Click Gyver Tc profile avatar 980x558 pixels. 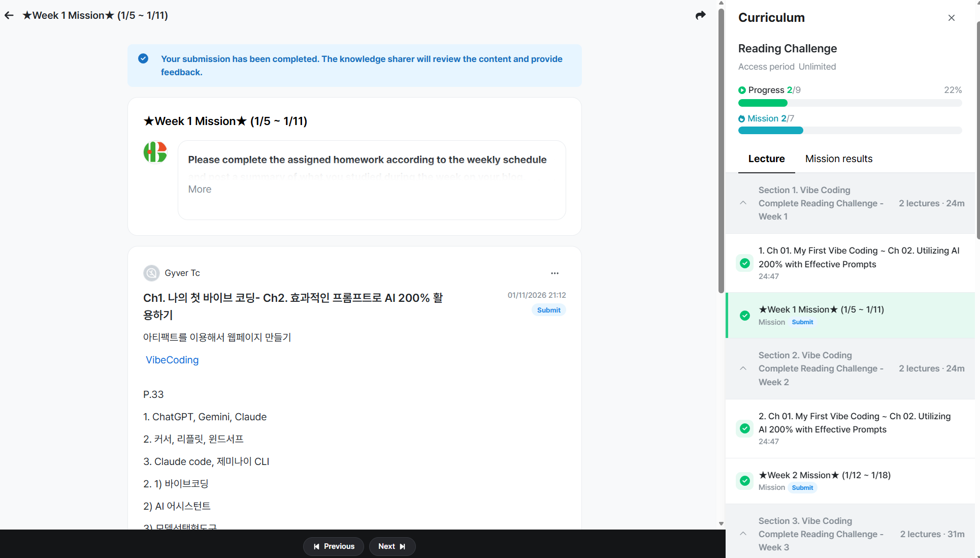[x=151, y=273]
